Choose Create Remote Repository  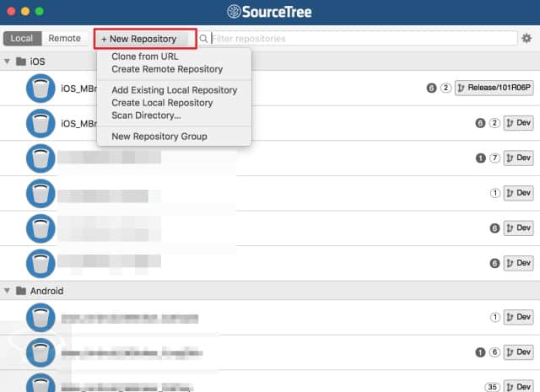pos(167,69)
